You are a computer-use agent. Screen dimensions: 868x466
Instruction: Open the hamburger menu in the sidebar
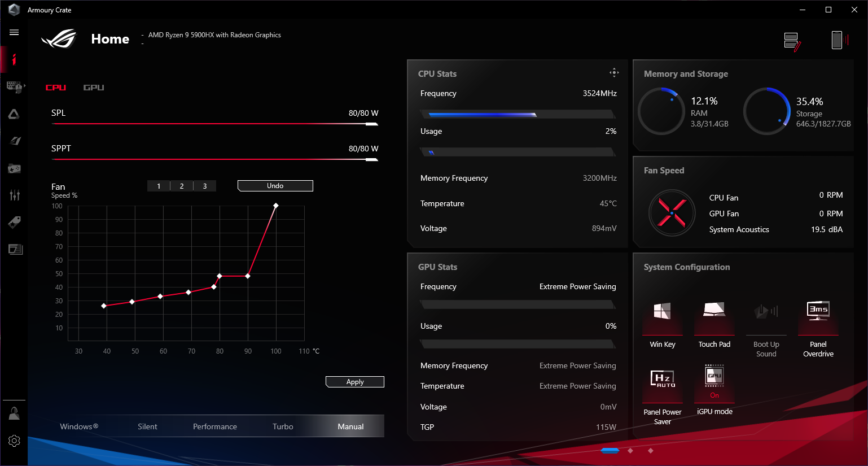(x=14, y=32)
